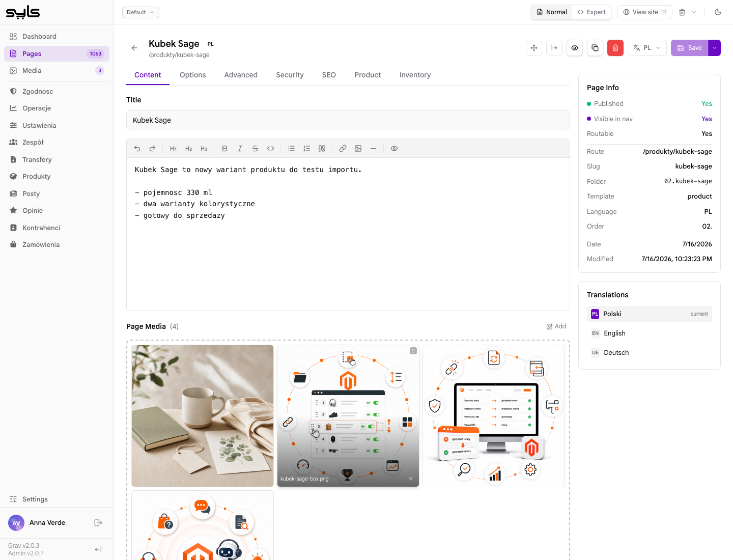Apply strikethrough formatting
The width and height of the screenshot is (733, 560).
[255, 149]
